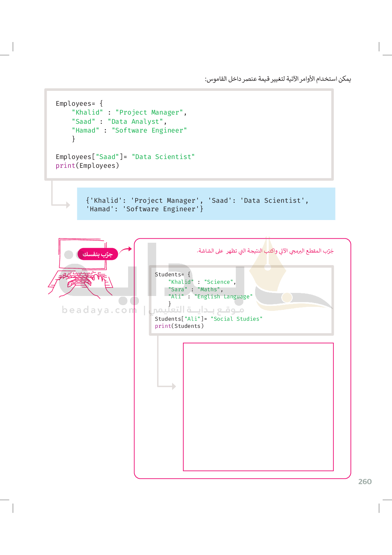Click the Arabic heading sentence at the top

point(277,79)
